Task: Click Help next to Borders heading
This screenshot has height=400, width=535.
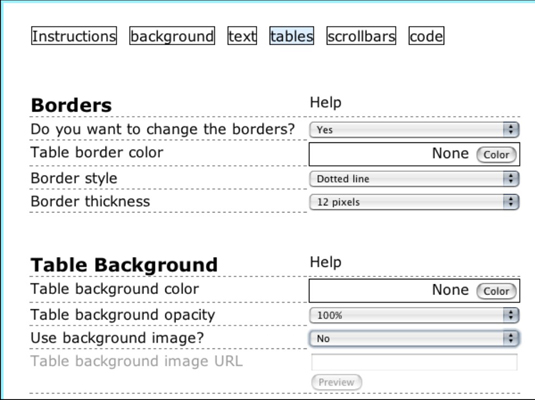Action: (x=326, y=102)
